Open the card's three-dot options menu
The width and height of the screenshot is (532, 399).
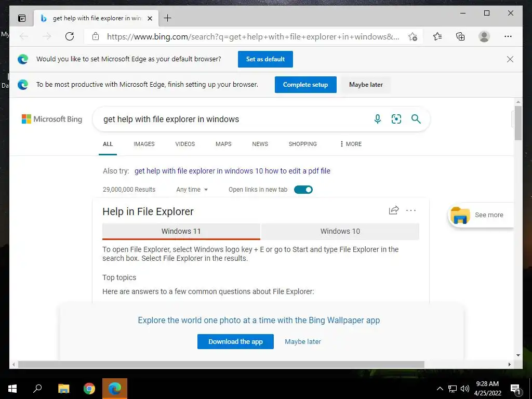coord(411,210)
